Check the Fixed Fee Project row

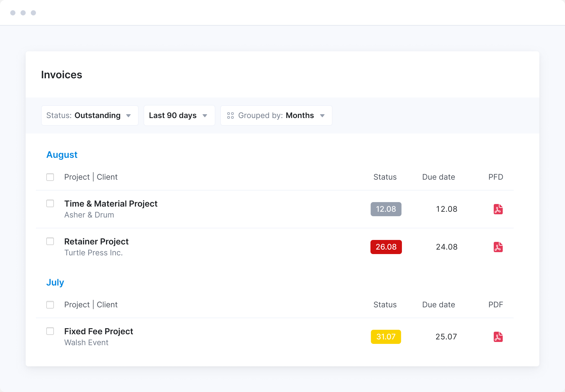50,331
